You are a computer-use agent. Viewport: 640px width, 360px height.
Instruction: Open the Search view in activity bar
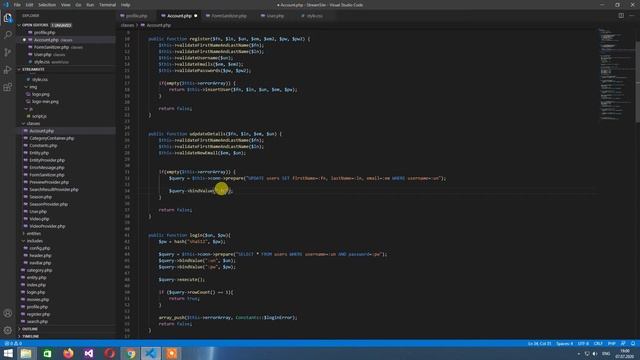(8, 35)
